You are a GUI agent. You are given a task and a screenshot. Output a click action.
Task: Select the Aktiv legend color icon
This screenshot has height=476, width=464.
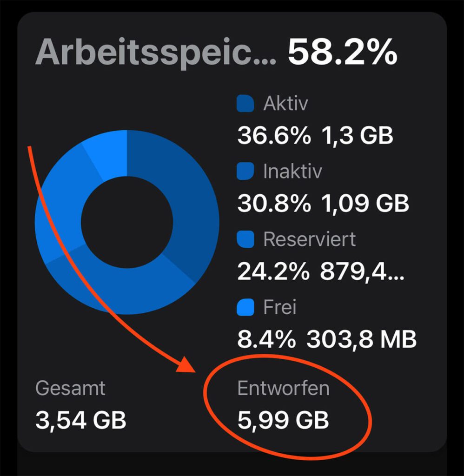(x=245, y=104)
